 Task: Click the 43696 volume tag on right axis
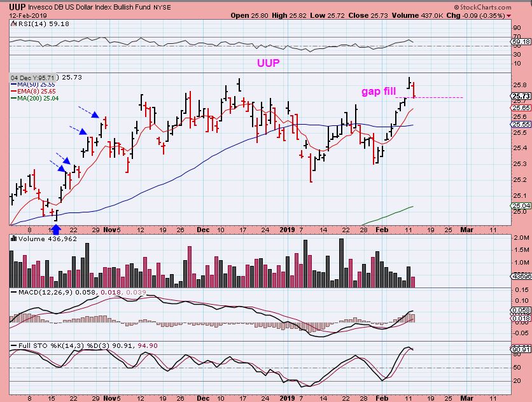521,277
